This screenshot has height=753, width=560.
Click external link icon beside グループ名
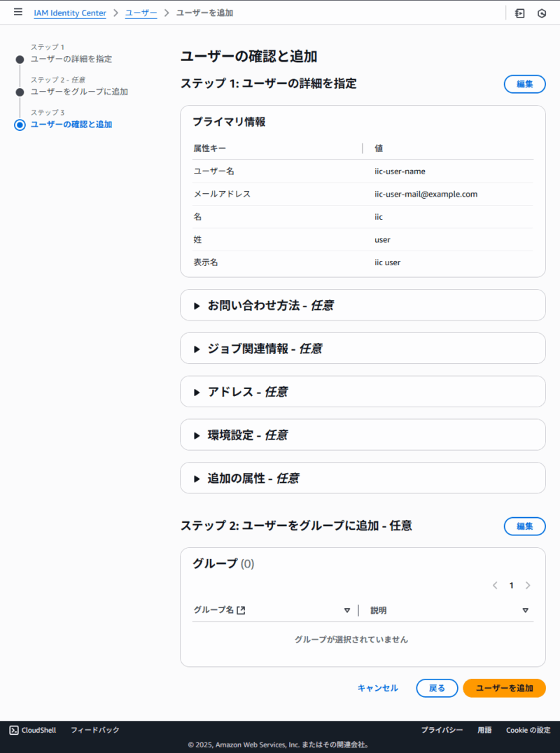241,610
